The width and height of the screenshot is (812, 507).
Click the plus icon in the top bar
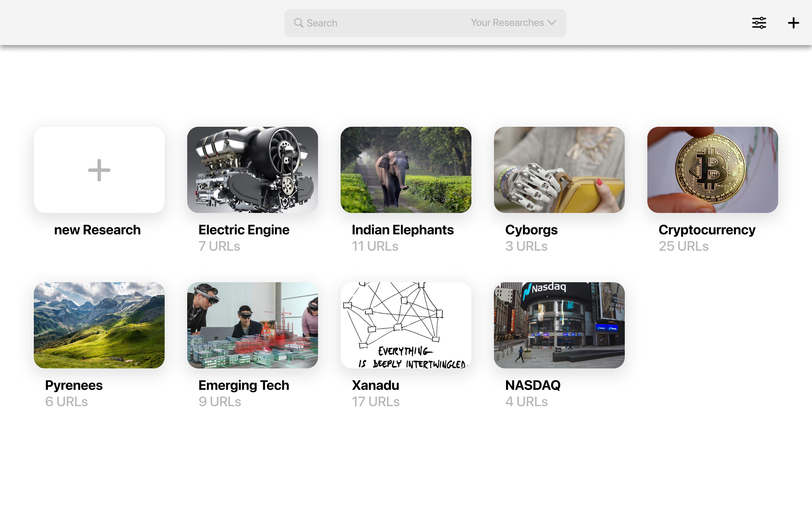pyautogui.click(x=793, y=23)
